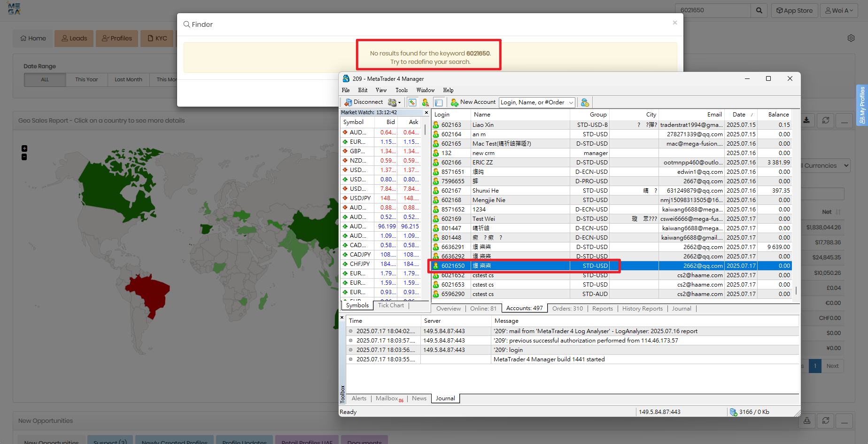Screen dimensions: 868x444
Task: Click the magnifier search icon in header
Action: [x=759, y=10]
